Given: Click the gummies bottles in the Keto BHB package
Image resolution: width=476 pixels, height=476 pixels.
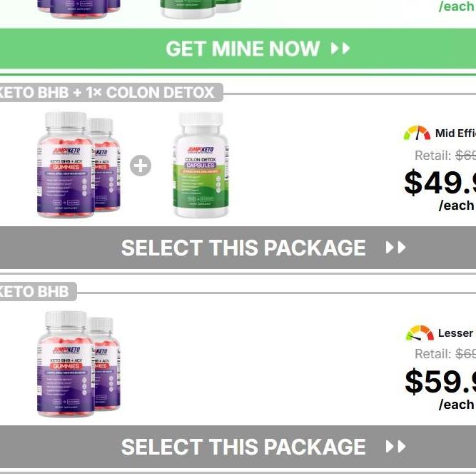Looking at the screenshot, I should click(x=79, y=364).
